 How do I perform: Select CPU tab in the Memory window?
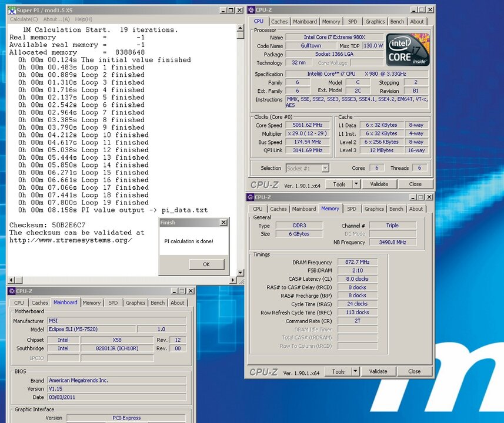pos(258,209)
